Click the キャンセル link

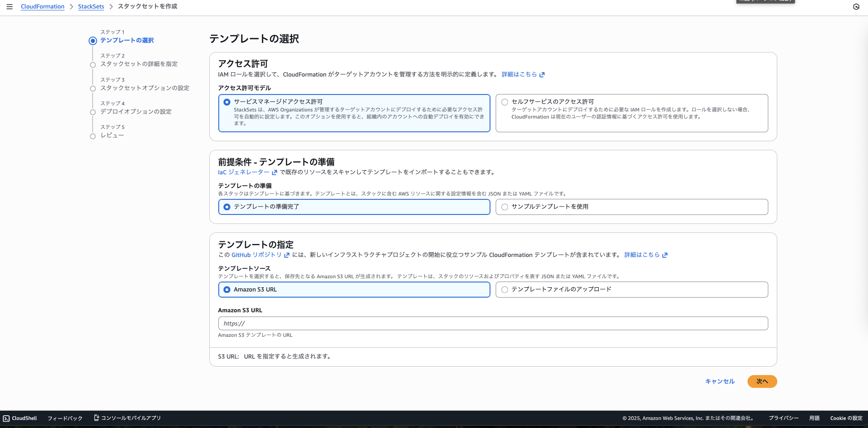[x=719, y=381]
